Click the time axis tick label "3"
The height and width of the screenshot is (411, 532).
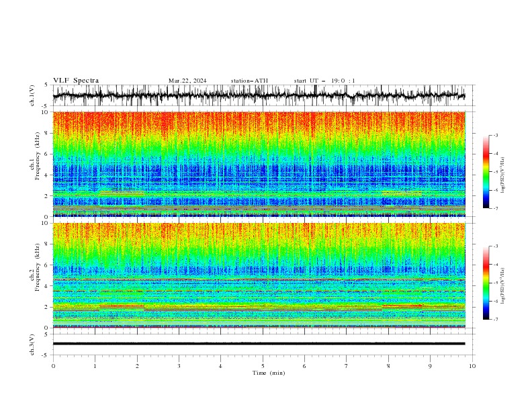(x=179, y=366)
